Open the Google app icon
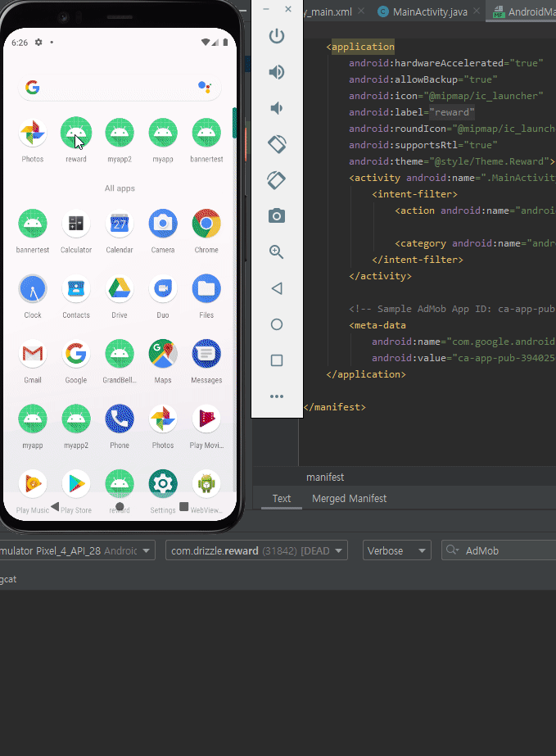The height and width of the screenshot is (756, 556). coord(76,354)
